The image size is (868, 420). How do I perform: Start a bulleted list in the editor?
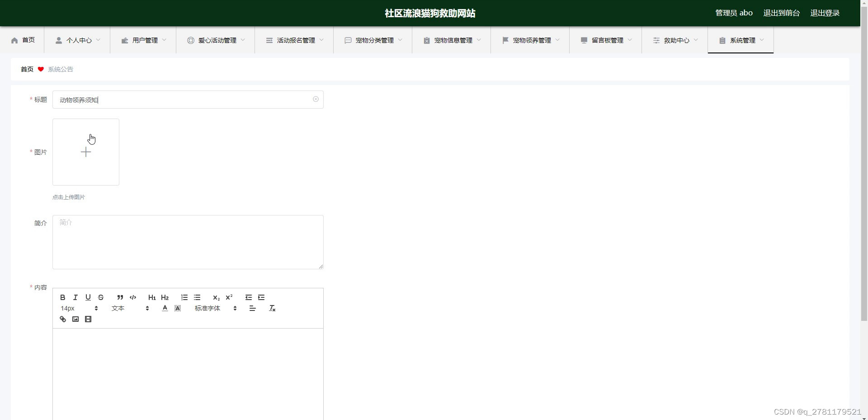[197, 297]
